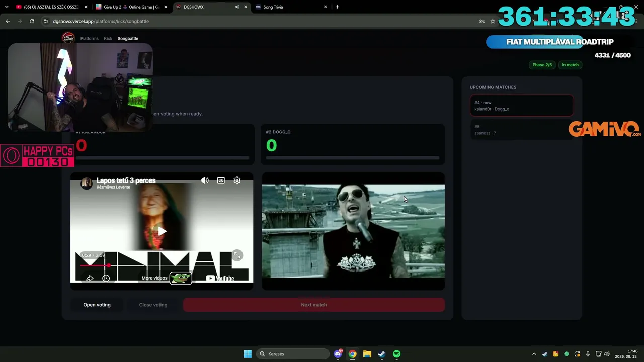Close the DGSHOWX tab
The height and width of the screenshot is (362, 644).
click(246, 7)
